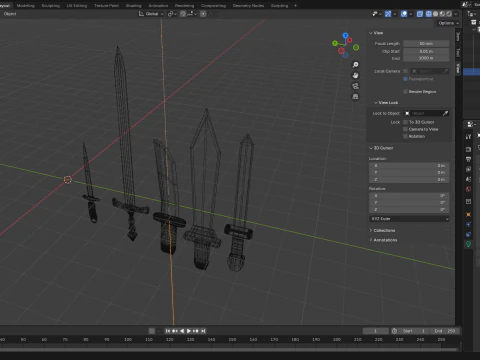Click the play reverse button in timeline
The image size is (480, 360).
tap(182, 331)
